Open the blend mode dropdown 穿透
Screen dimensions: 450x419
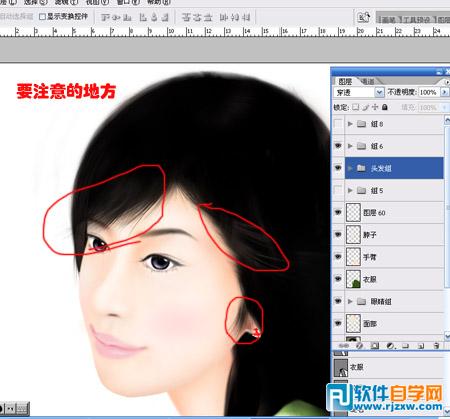[359, 92]
